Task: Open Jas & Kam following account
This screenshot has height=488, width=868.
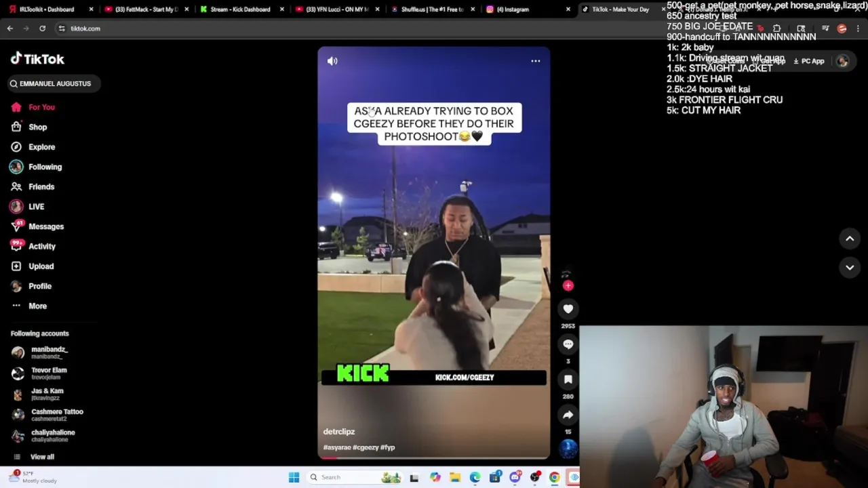Action: pyautogui.click(x=39, y=394)
